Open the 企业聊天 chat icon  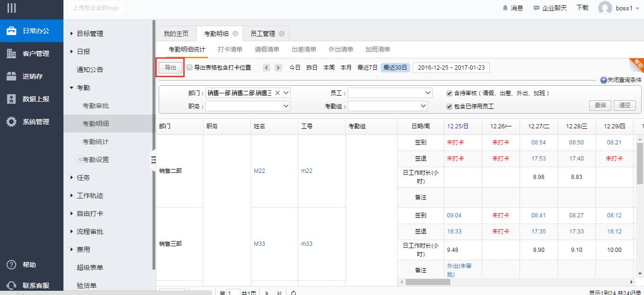pos(536,8)
